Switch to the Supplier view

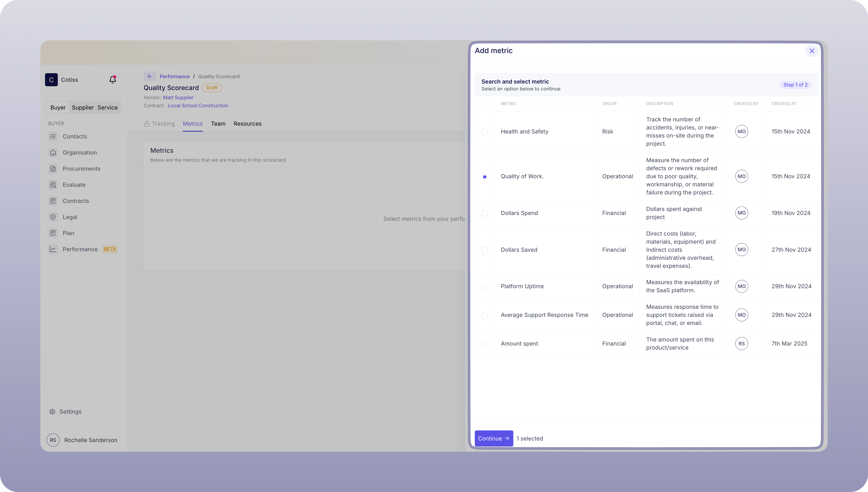(x=83, y=107)
